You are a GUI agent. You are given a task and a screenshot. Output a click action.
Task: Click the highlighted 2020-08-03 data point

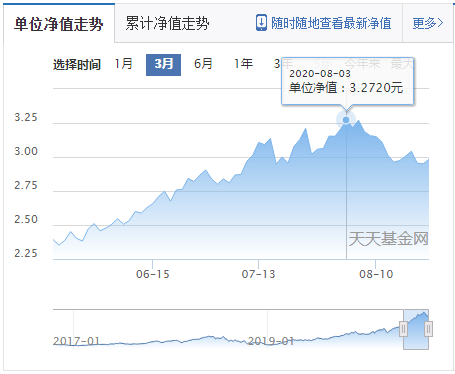tap(346, 120)
